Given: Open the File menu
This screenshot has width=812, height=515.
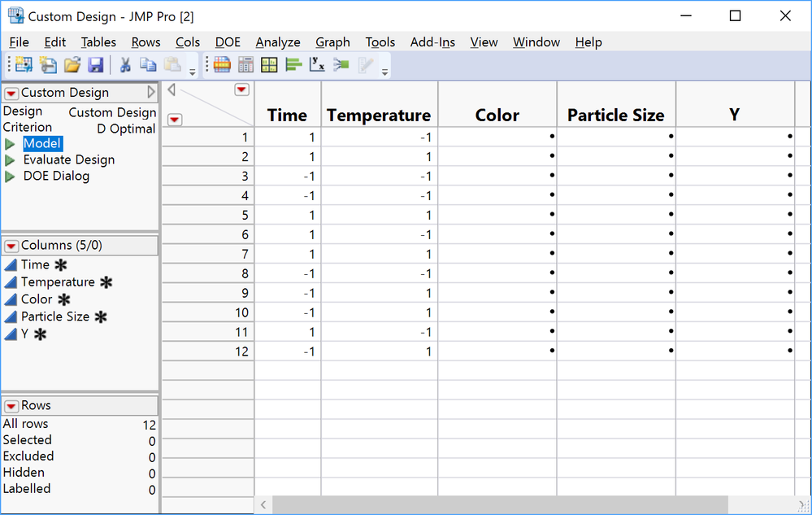Looking at the screenshot, I should click(20, 42).
